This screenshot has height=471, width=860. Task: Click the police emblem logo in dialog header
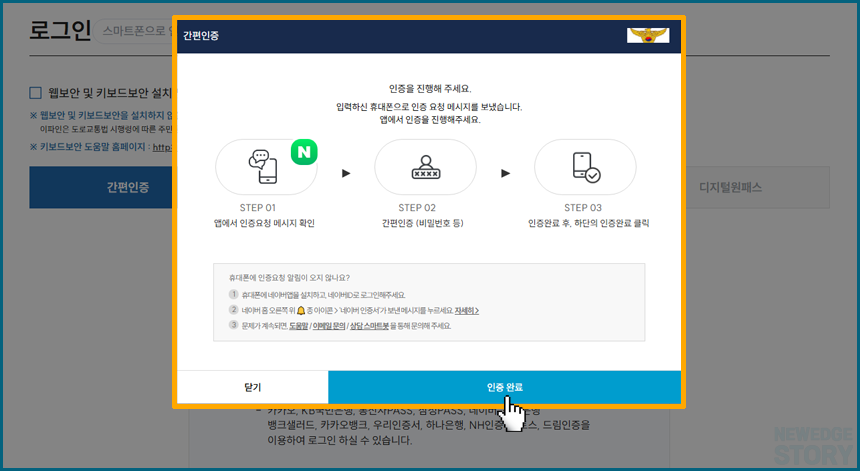tap(648, 35)
